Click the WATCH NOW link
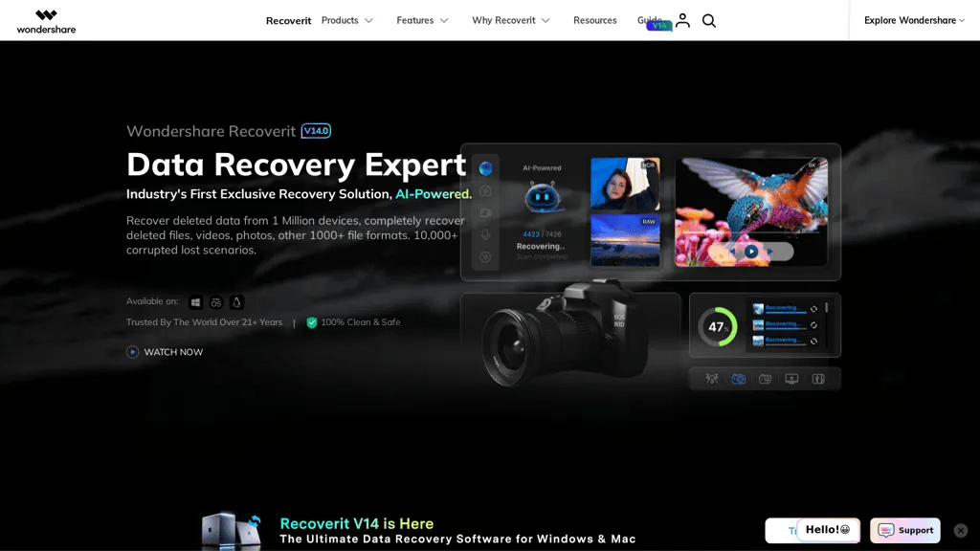 (x=165, y=352)
